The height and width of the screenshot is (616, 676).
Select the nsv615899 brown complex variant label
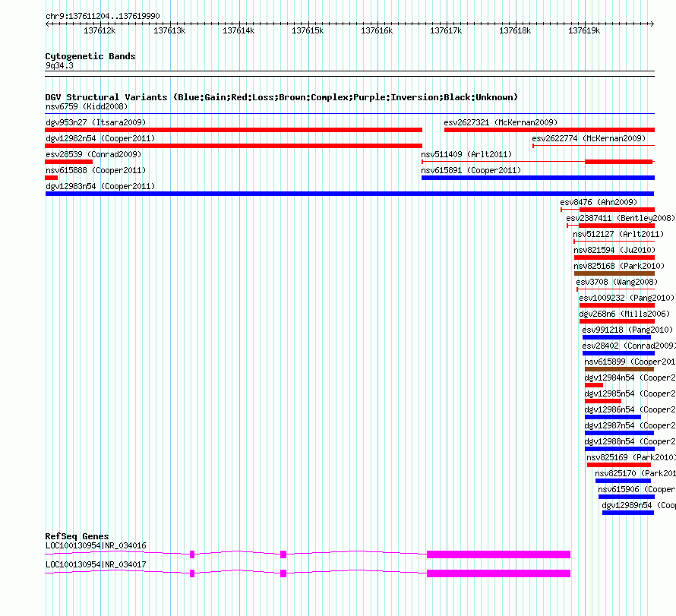(630, 362)
